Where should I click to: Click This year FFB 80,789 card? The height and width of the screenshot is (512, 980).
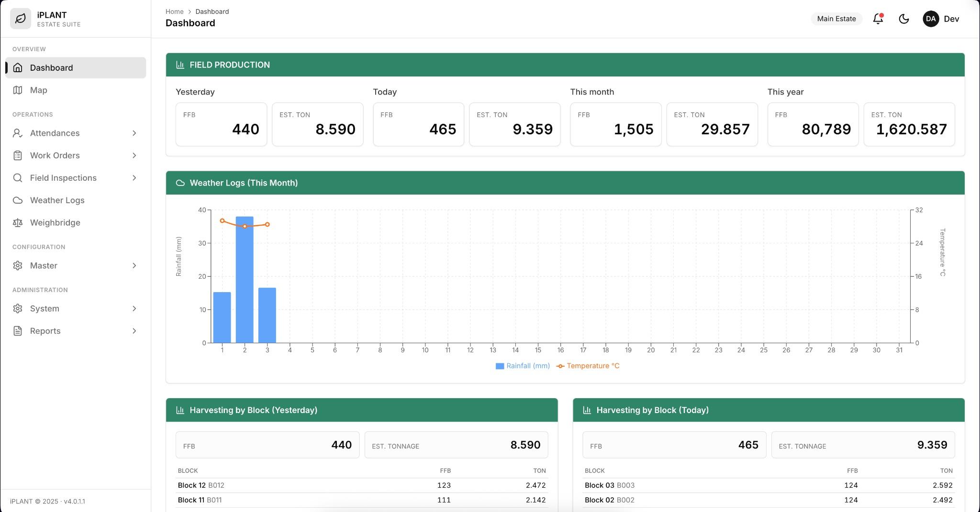click(813, 124)
